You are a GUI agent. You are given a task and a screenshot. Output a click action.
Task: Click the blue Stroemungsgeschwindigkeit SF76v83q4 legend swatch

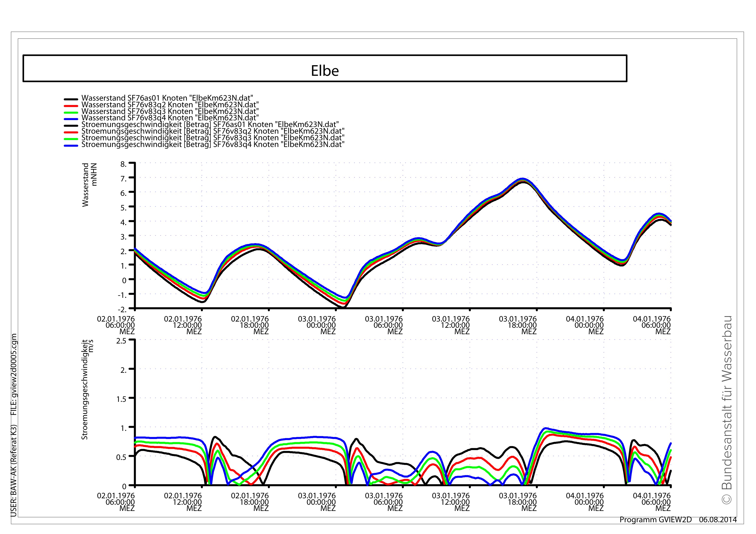coord(71,145)
